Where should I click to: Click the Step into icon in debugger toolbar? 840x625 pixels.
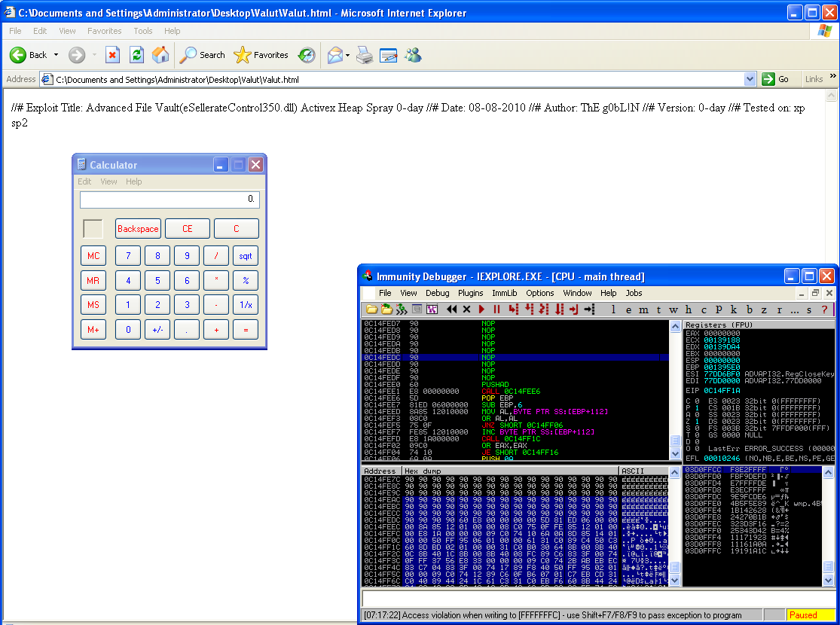tap(514, 309)
